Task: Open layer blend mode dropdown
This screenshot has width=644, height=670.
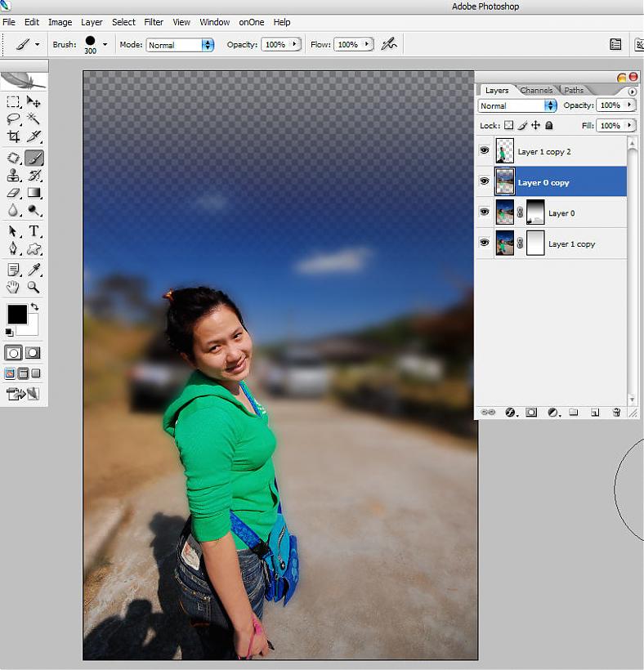Action: click(517, 105)
